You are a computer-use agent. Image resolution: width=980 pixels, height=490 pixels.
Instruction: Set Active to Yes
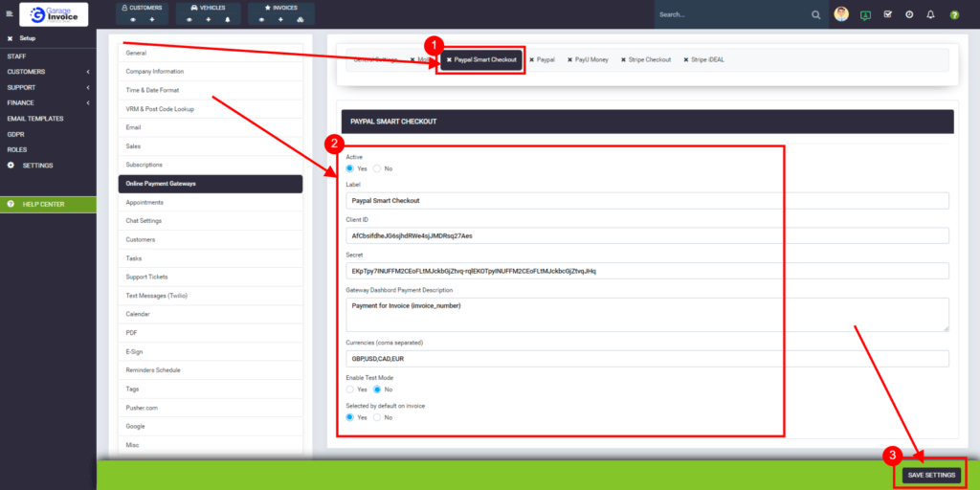point(350,168)
